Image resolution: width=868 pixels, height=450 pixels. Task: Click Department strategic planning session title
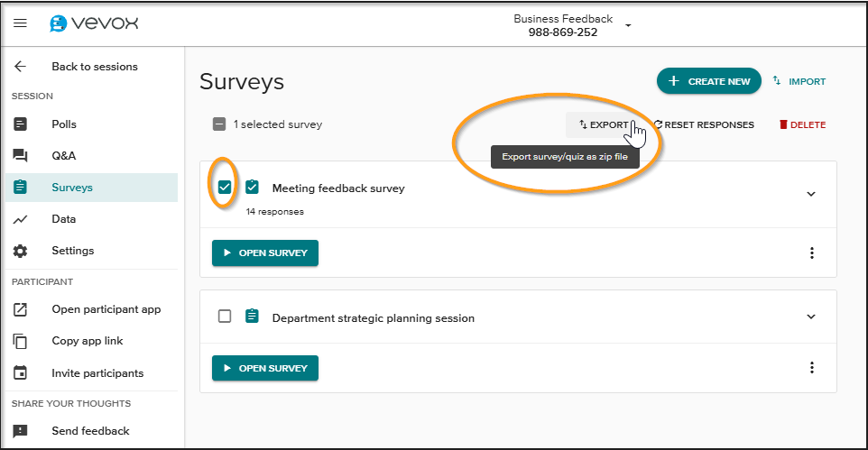tap(374, 318)
